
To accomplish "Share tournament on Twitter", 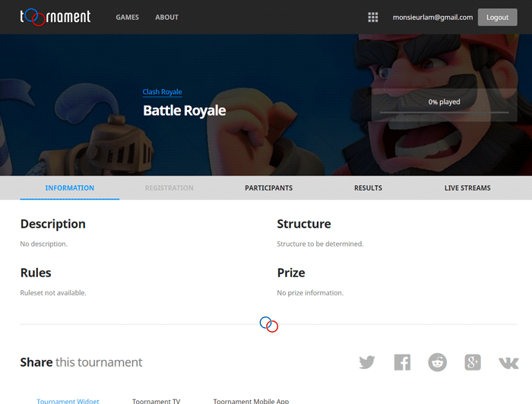I will (367, 362).
